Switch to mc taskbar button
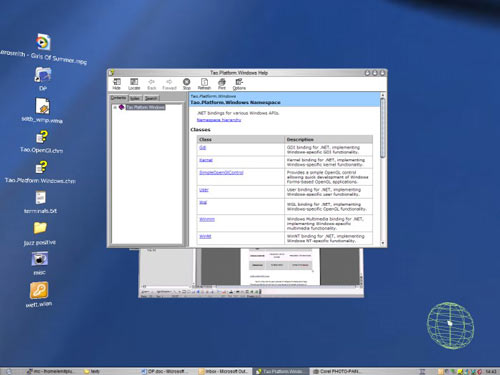 click(x=50, y=371)
